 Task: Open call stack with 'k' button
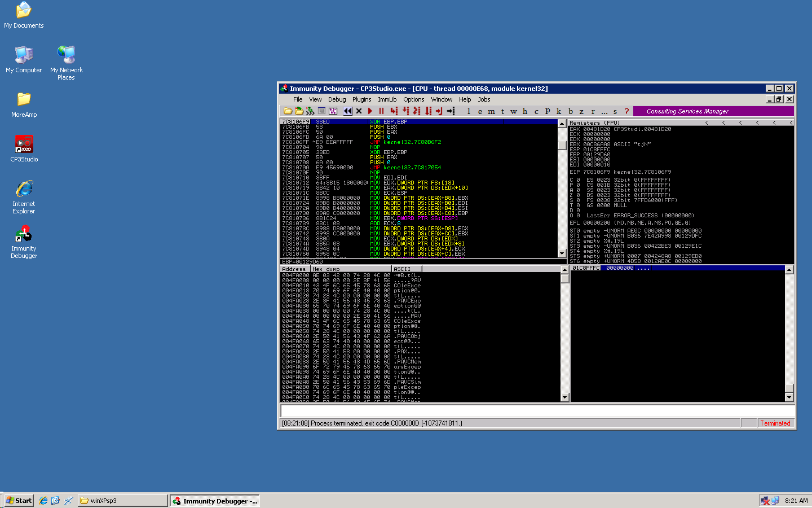coord(558,111)
